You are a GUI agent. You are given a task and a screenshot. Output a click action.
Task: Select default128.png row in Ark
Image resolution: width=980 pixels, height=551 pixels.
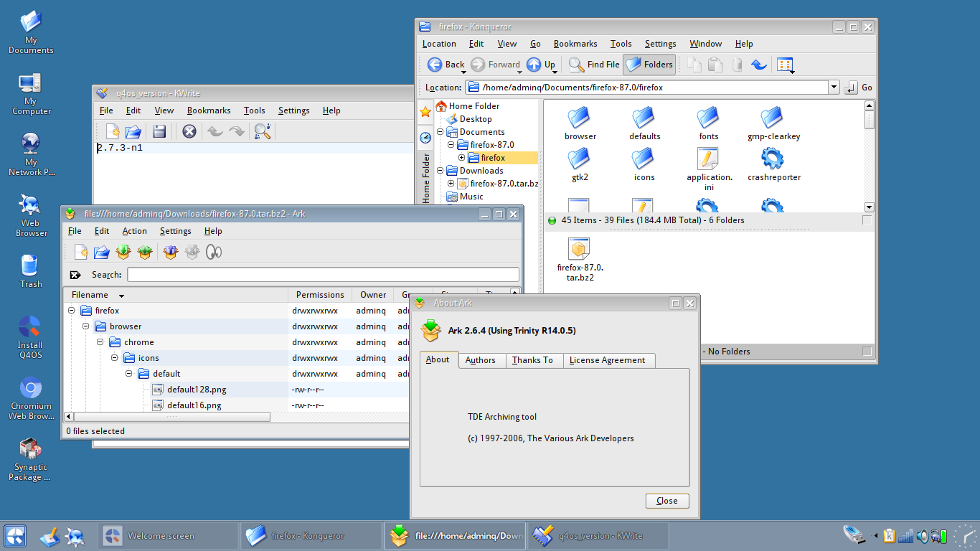tap(237, 390)
